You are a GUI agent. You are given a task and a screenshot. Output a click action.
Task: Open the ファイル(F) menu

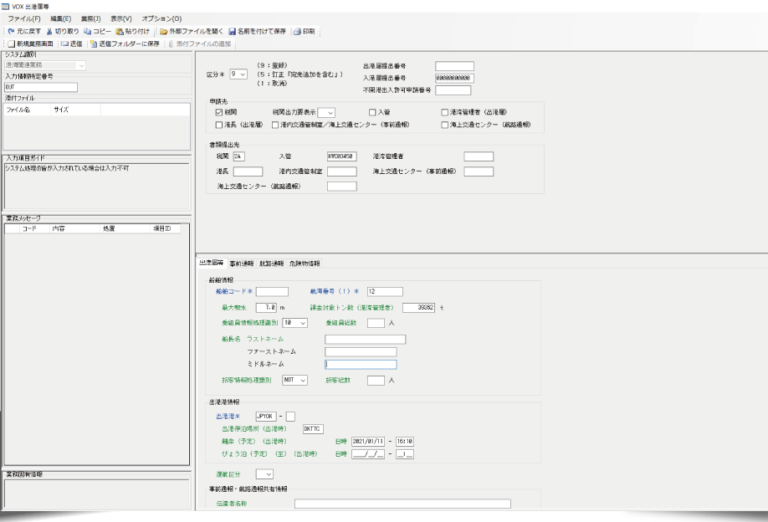click(25, 19)
